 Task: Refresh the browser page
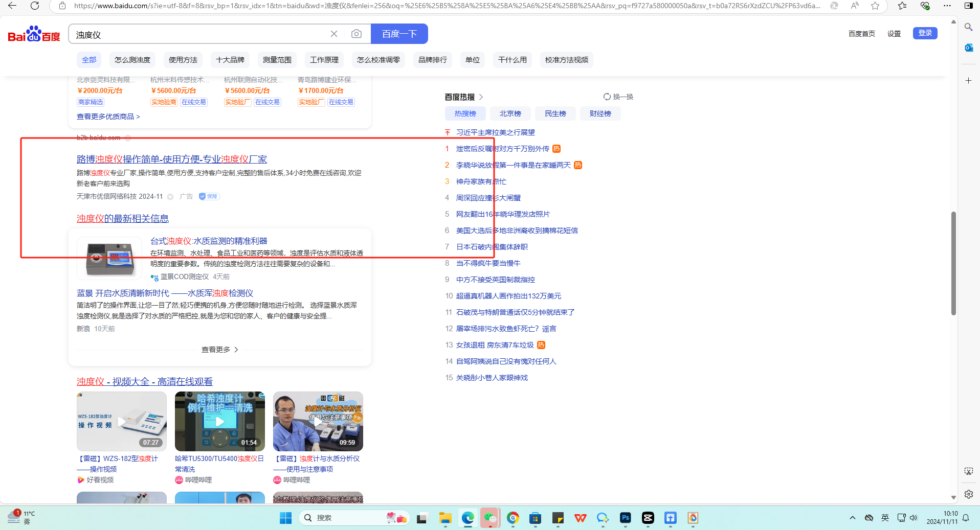point(35,6)
